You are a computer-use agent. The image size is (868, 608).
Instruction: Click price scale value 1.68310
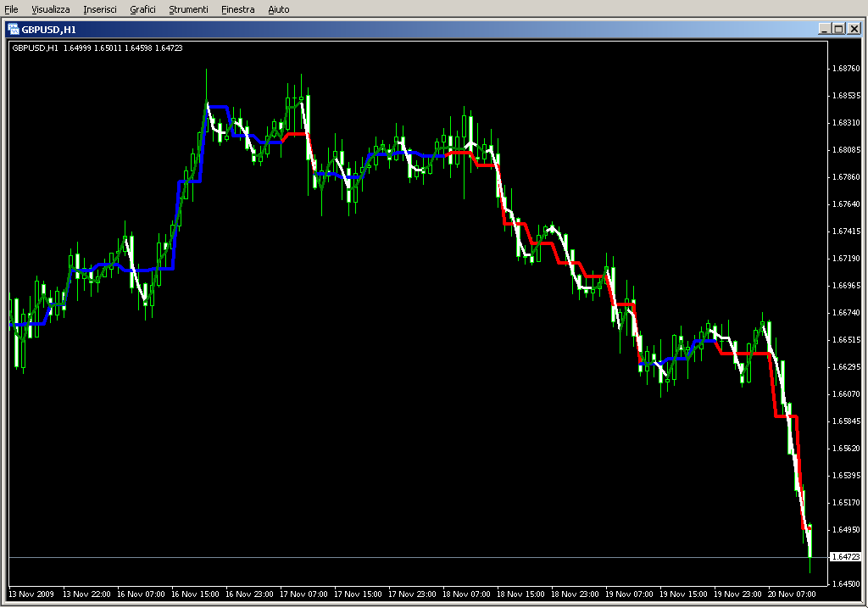[x=847, y=123]
